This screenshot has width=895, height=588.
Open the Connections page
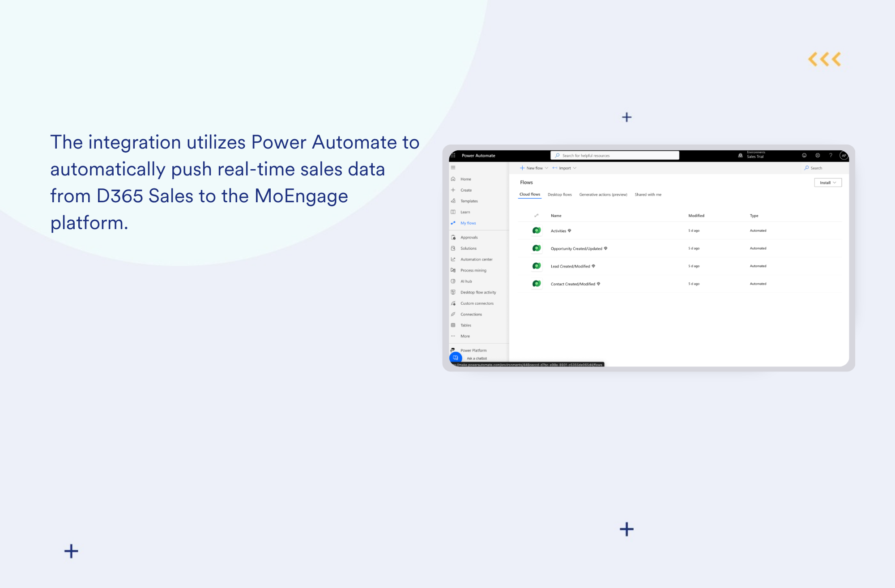pos(470,314)
